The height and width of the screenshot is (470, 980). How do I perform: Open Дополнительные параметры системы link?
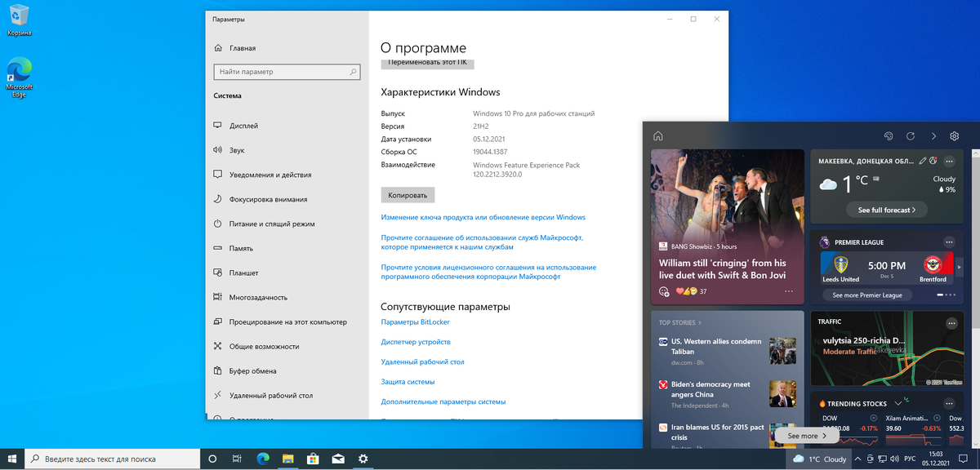443,401
